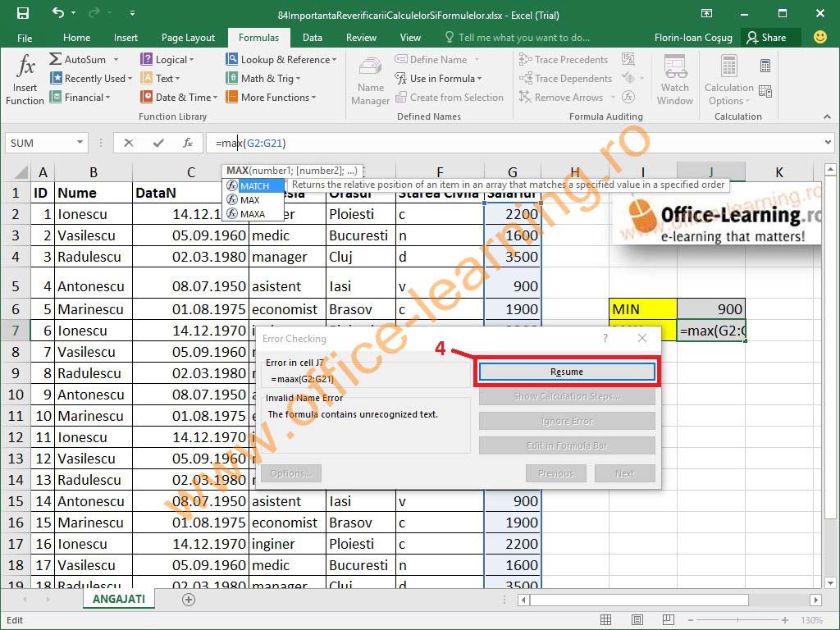Viewport: 840px width, 630px height.
Task: Select the ANGAJATI sheet tab
Action: click(118, 599)
